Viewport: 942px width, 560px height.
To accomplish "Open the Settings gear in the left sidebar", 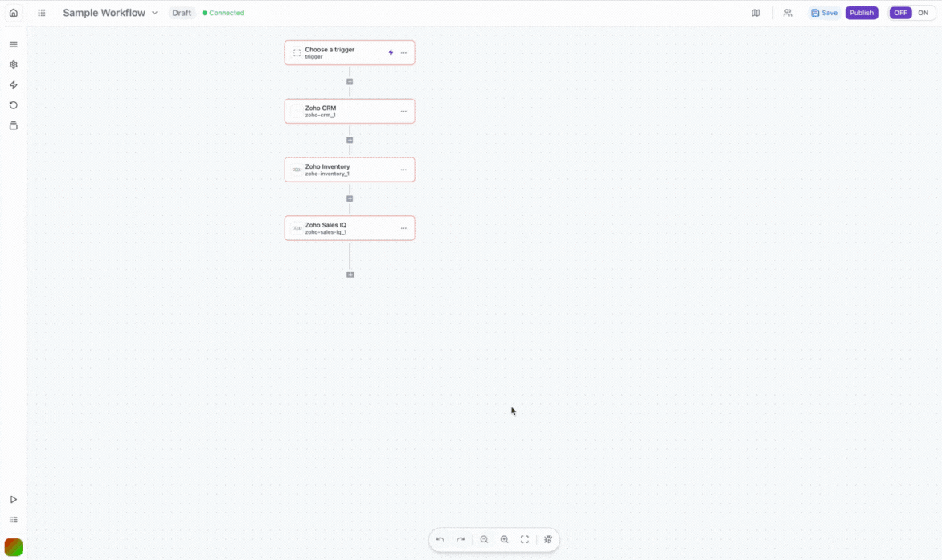I will [13, 64].
